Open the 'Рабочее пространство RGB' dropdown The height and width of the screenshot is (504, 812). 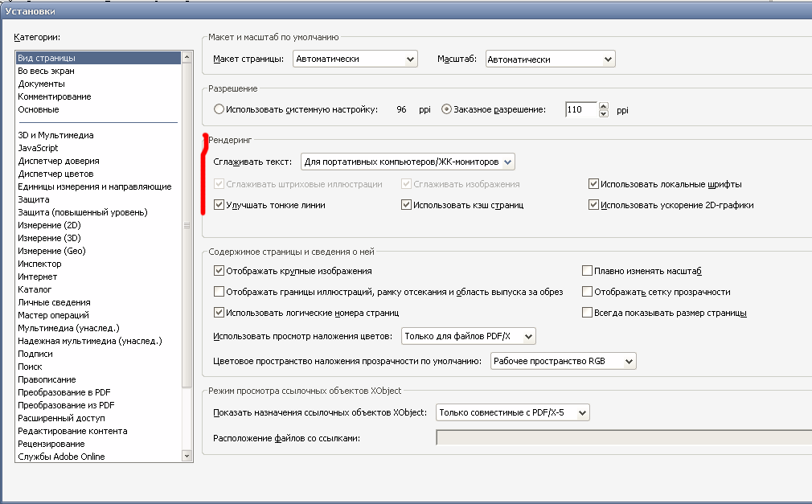(x=564, y=361)
